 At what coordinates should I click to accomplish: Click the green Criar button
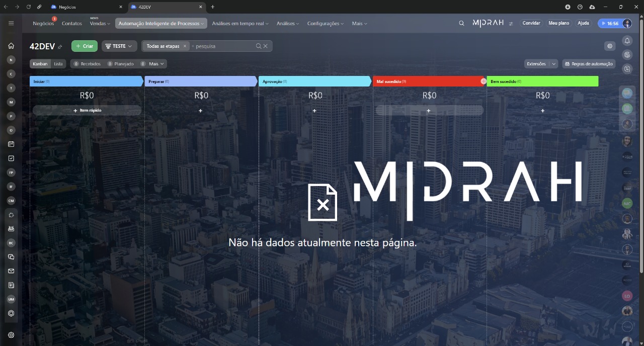pos(85,46)
